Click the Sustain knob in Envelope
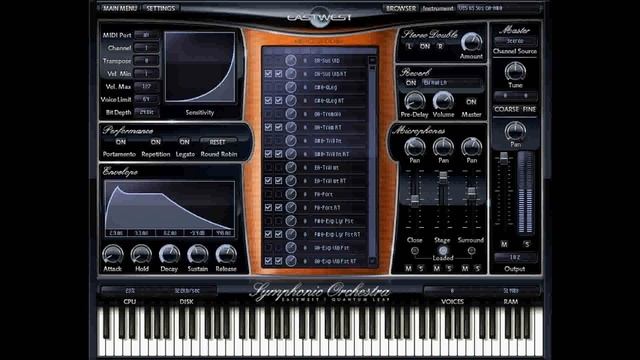 (198, 255)
